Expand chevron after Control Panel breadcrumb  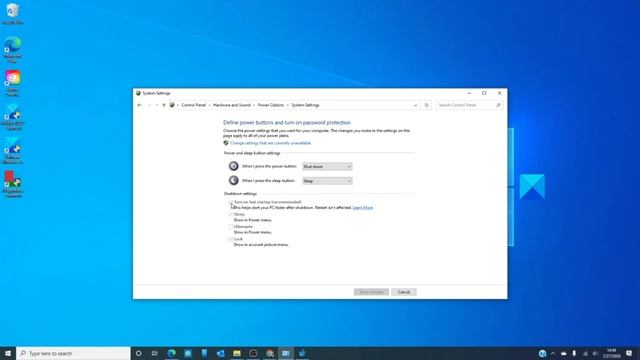coord(209,105)
